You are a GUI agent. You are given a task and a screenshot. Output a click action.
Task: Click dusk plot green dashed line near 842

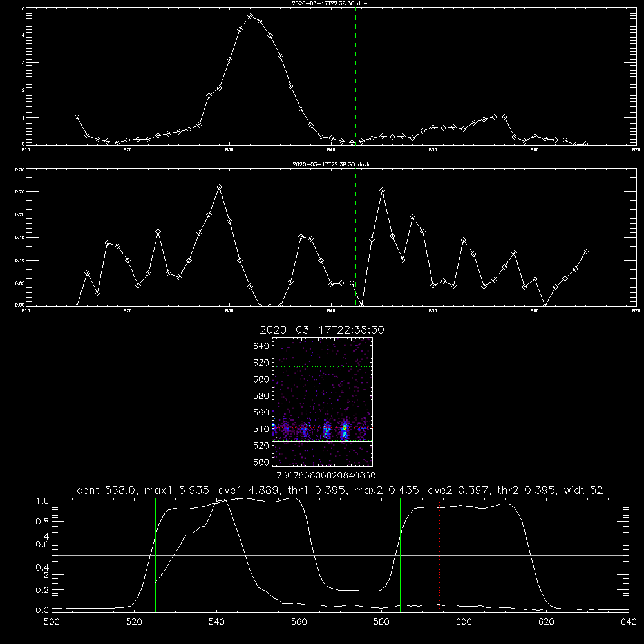[355, 238]
